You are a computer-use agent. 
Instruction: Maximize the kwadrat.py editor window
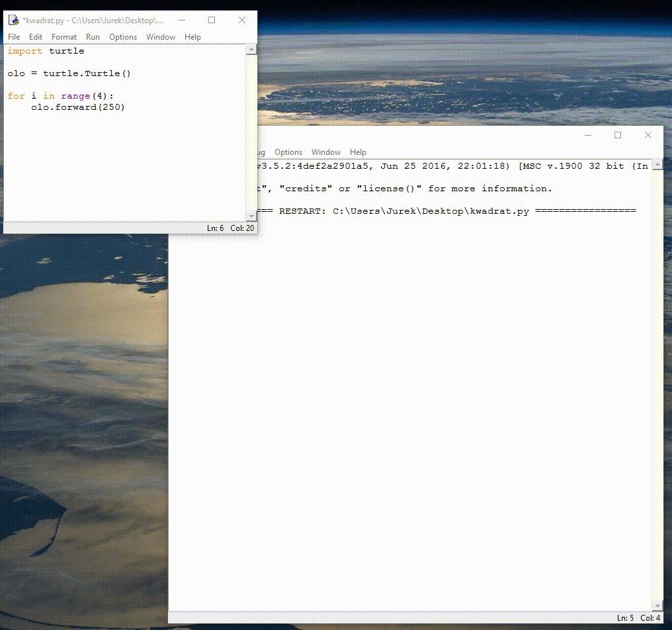[212, 20]
